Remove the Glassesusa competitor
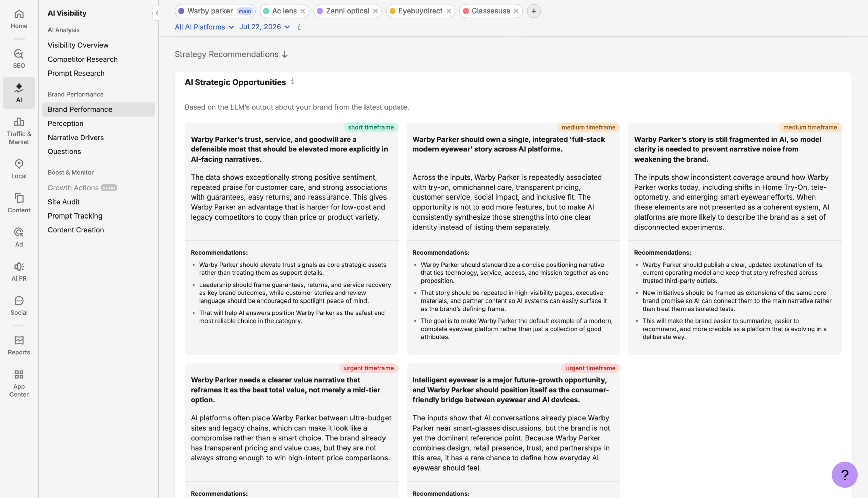Viewport: 868px width, 498px height. coord(516,11)
